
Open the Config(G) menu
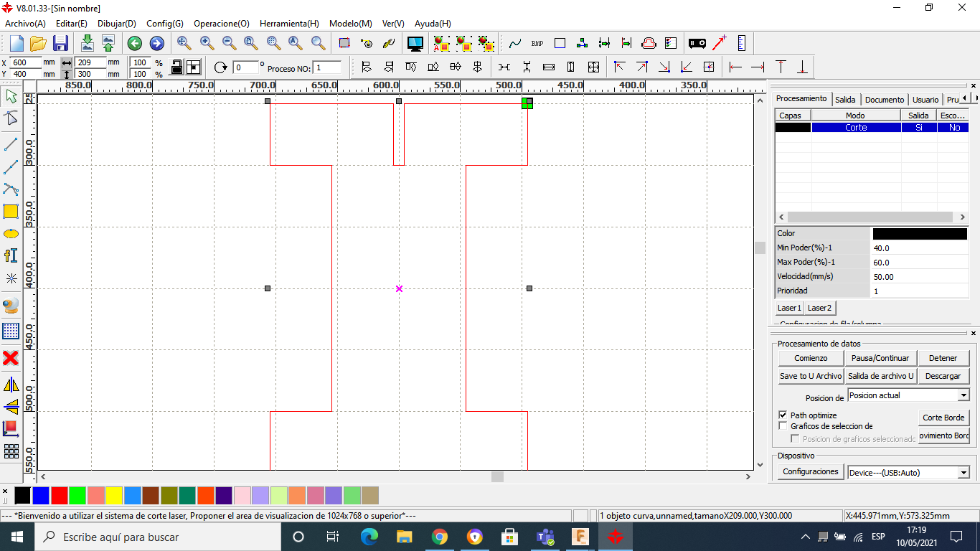tap(165, 24)
